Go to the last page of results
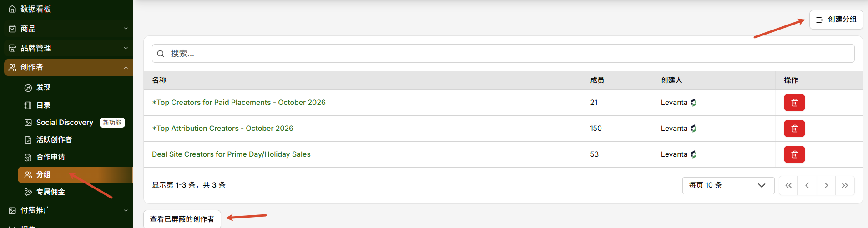The image size is (868, 228). [845, 185]
